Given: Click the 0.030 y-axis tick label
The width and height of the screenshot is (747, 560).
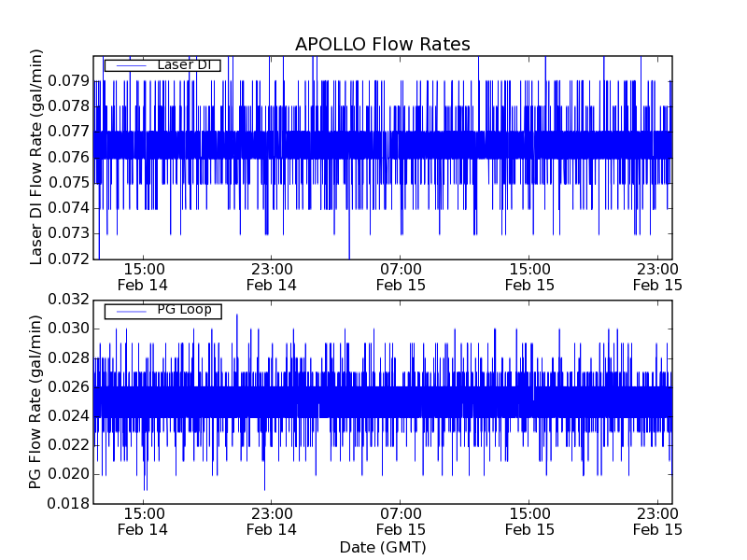Looking at the screenshot, I should click(x=68, y=329).
